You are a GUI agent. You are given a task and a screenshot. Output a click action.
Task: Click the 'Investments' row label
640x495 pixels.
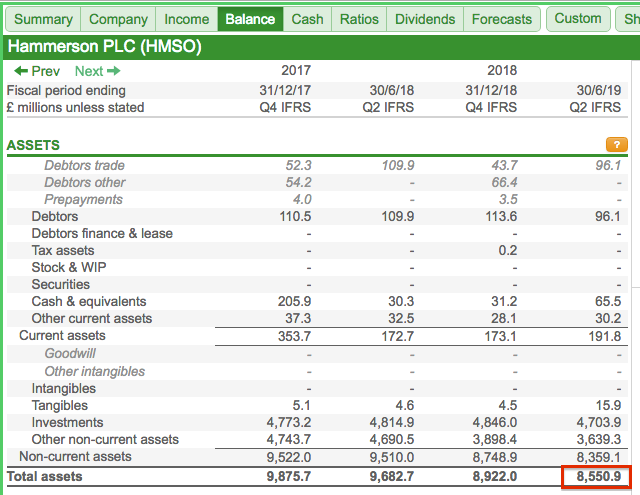(67, 422)
